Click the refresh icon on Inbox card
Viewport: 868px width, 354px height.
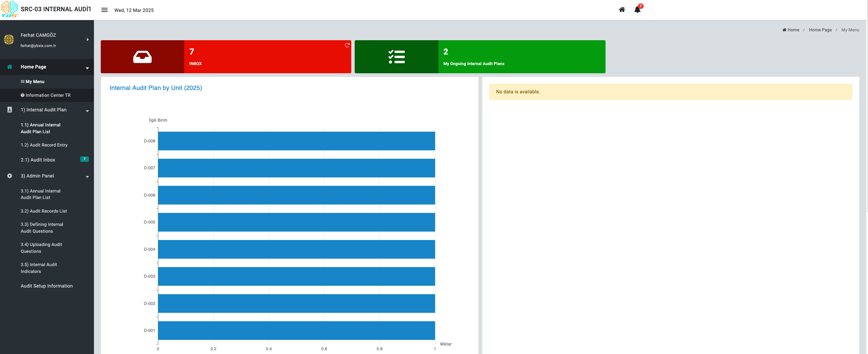pyautogui.click(x=347, y=45)
